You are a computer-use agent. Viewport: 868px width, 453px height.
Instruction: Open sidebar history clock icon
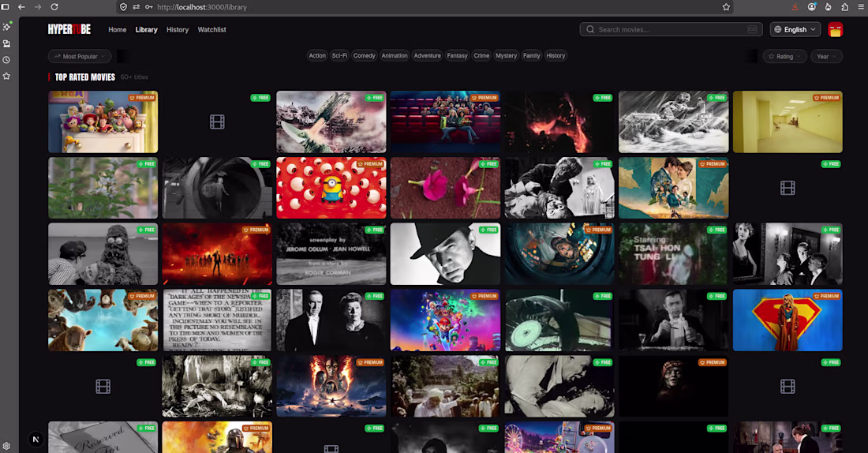pyautogui.click(x=6, y=60)
